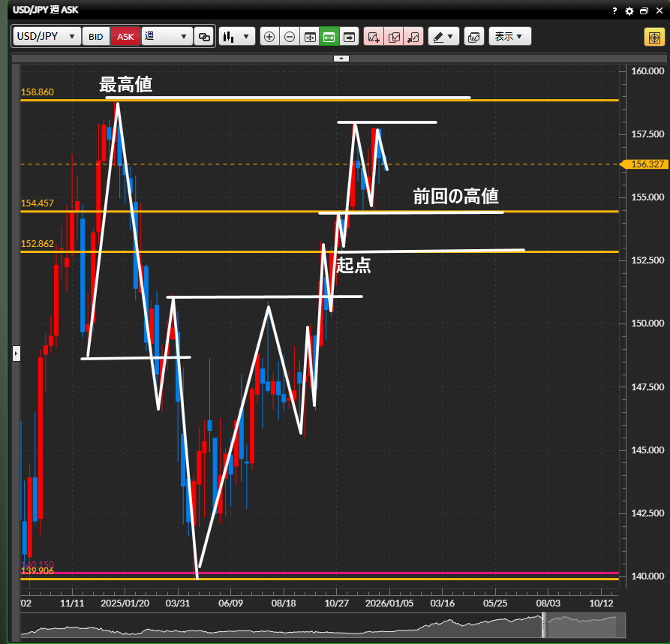This screenshot has width=670, height=644.
Task: Click the pop-out chart arrow icon
Action: [x=413, y=37]
